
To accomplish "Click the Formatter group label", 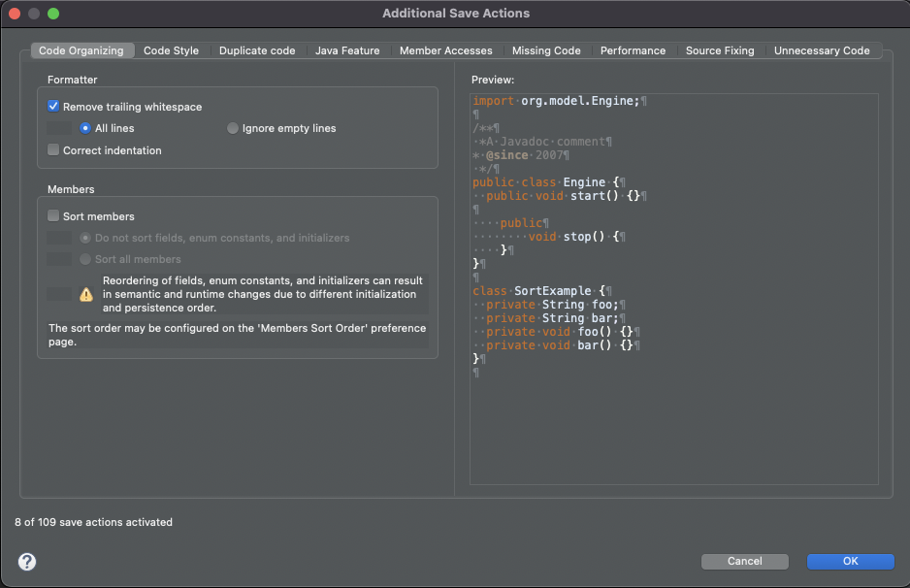I will pyautogui.click(x=72, y=80).
